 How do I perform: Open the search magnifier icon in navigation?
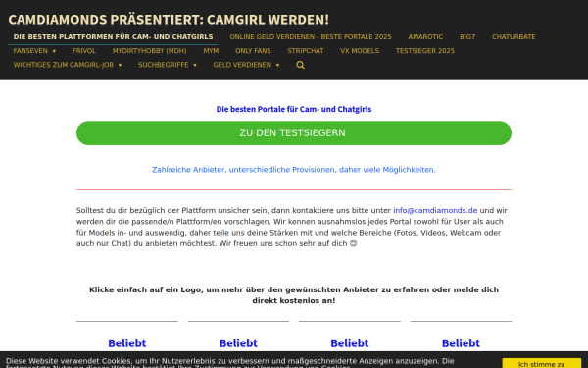click(x=301, y=65)
